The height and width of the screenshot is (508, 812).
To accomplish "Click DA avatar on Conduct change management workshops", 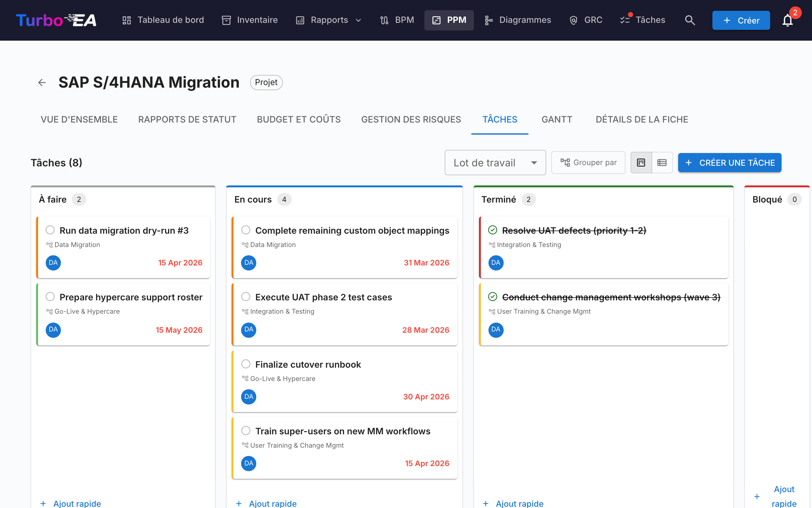I will 496,330.
